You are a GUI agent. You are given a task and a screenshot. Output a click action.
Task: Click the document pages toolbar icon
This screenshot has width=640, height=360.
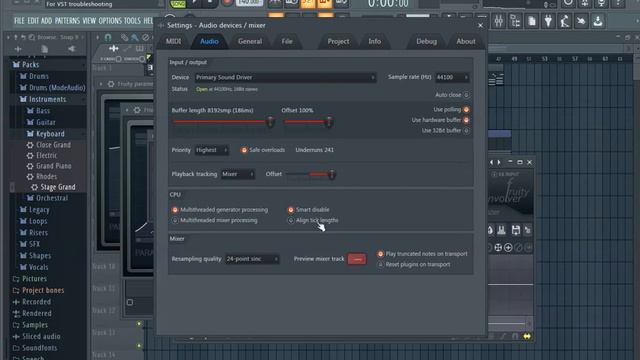coord(532,21)
